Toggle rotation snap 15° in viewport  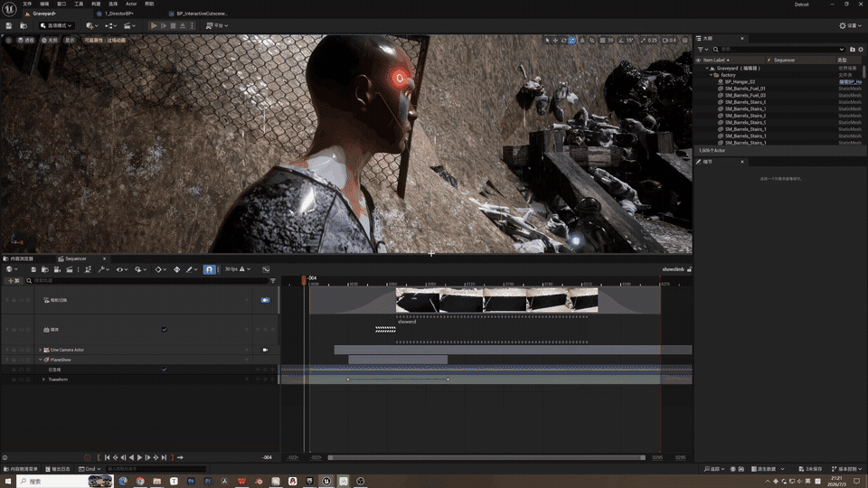click(626, 41)
